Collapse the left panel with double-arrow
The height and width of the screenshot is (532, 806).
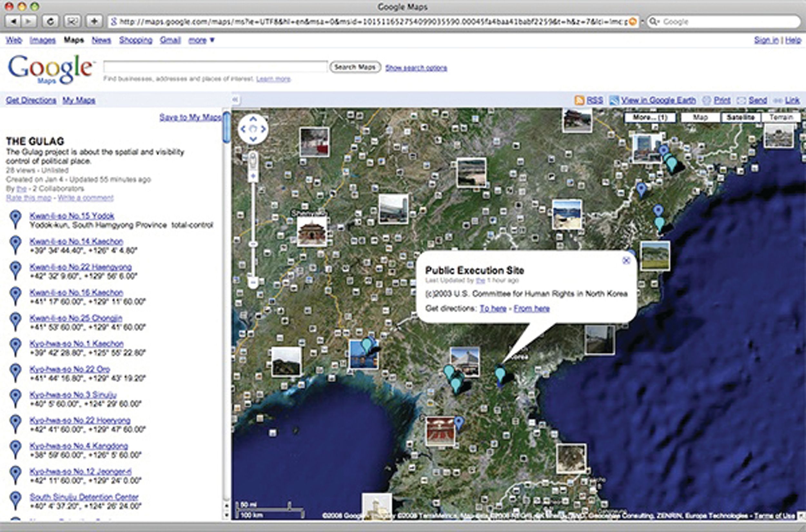point(235,100)
